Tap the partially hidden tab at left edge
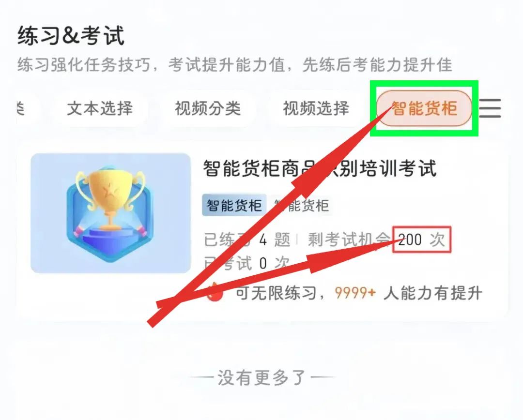Image resolution: width=523 pixels, height=420 pixels. tap(24, 108)
